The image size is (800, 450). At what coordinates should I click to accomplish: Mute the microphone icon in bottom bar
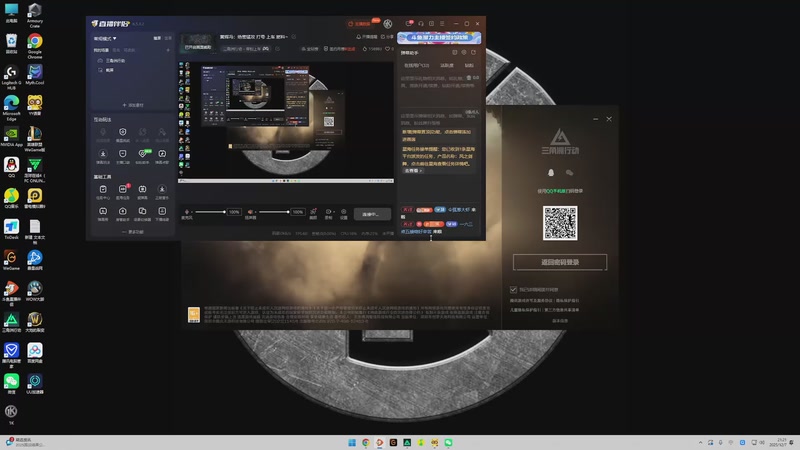[187, 212]
